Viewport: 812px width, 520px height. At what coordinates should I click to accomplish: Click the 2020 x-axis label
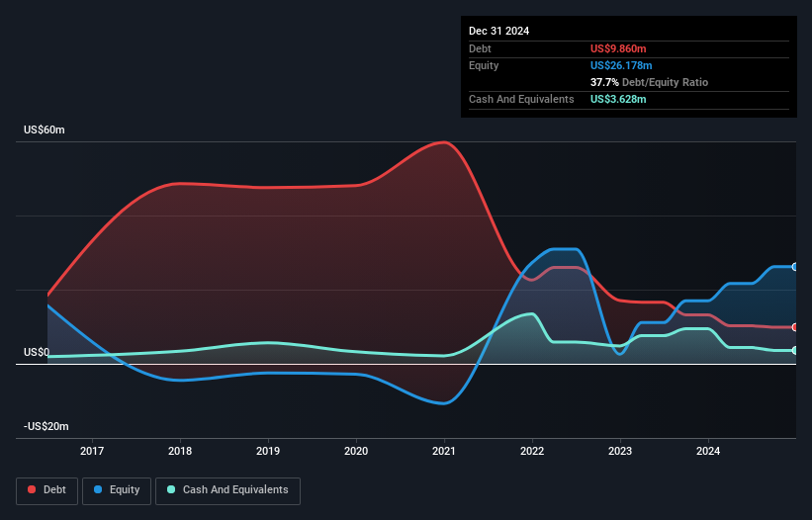click(356, 451)
